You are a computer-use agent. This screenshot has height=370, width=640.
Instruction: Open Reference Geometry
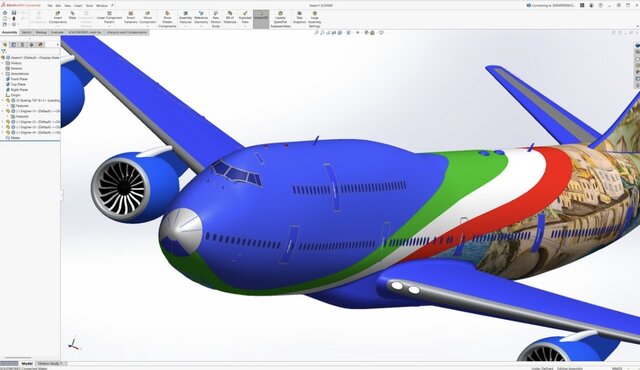pyautogui.click(x=201, y=18)
